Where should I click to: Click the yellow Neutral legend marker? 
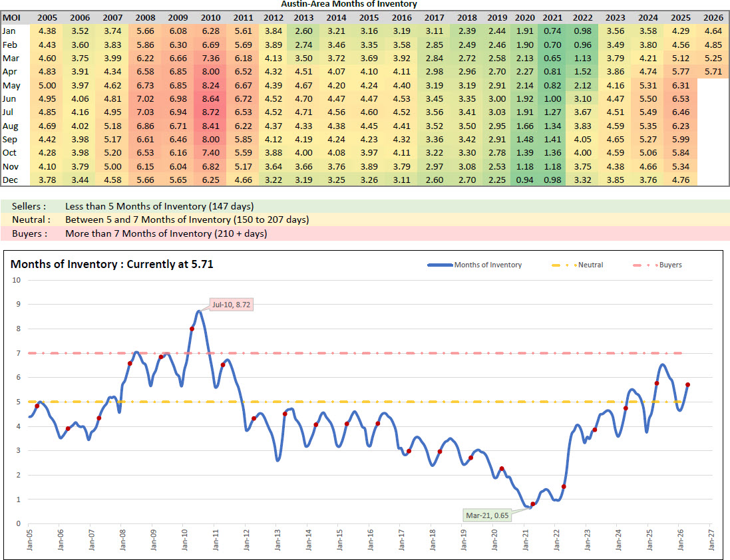click(x=565, y=265)
